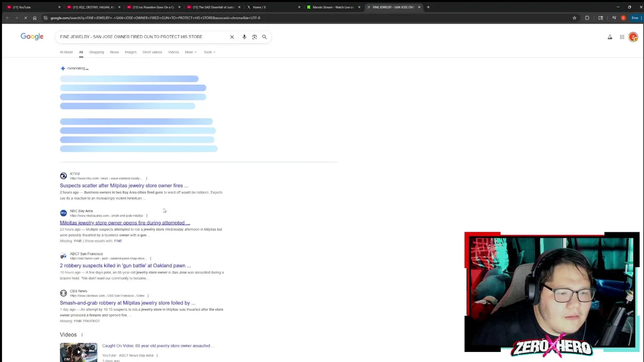
Task: Click the NBC Bay Area result favicon
Action: click(63, 213)
